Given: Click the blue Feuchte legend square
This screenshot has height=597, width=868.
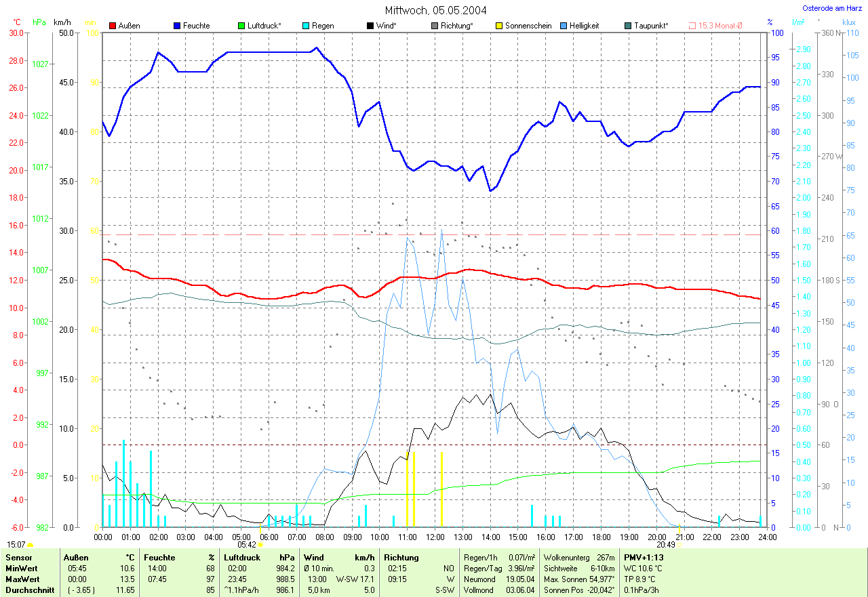Looking at the screenshot, I should (177, 26).
